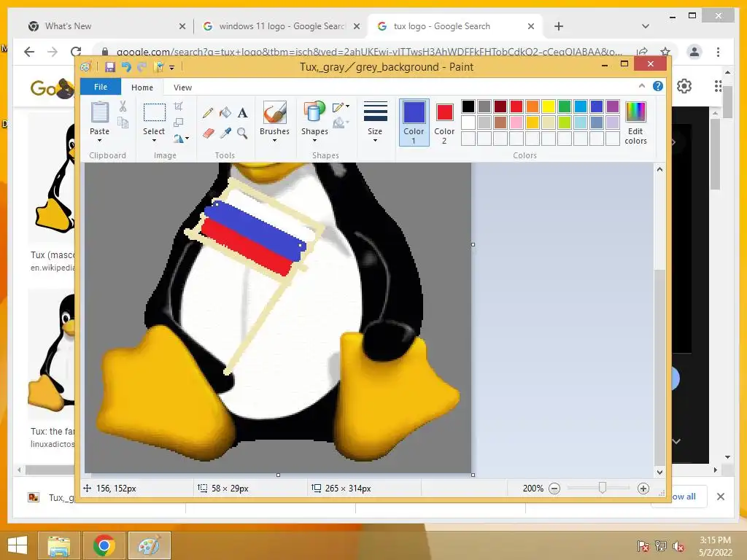Screen dimensions: 747x560
Task: Switch to windows 11 logo search tab
Action: [279, 26]
